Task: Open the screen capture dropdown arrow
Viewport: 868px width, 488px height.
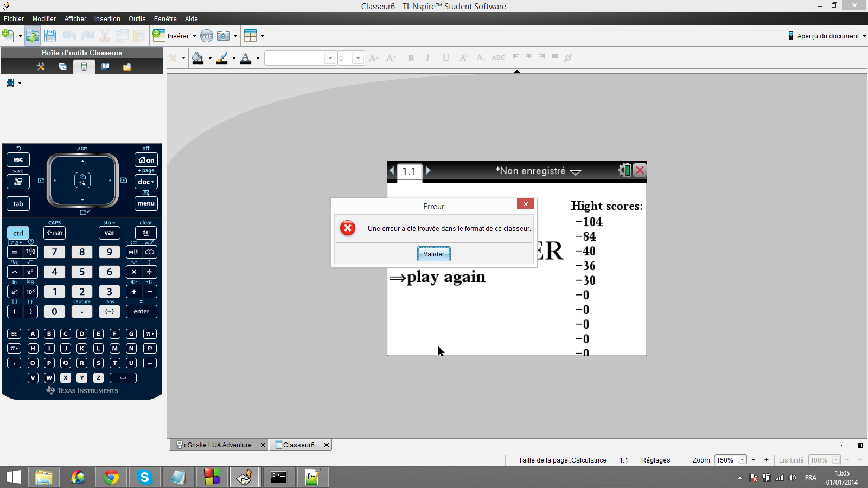Action: [x=235, y=36]
